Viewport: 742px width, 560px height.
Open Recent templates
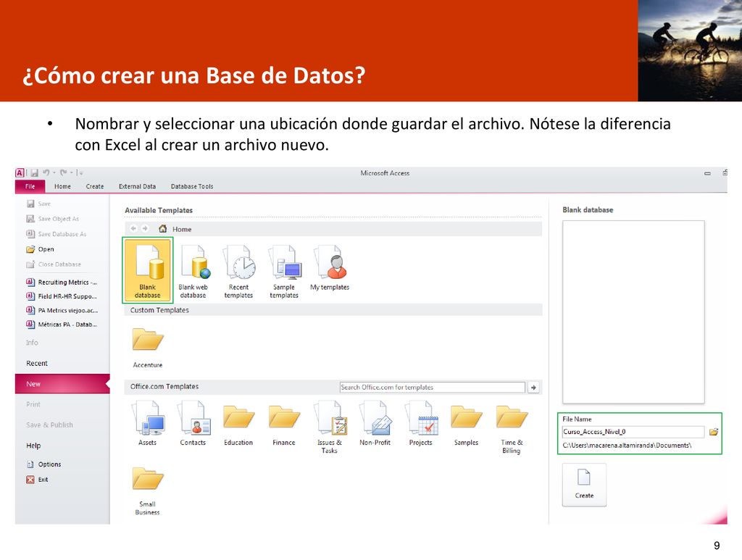(x=238, y=271)
